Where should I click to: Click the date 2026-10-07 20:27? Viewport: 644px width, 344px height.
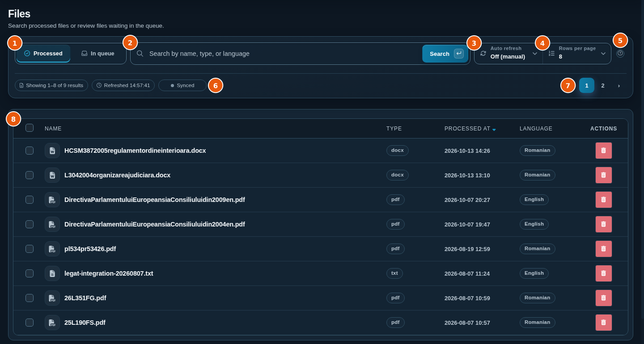click(467, 200)
